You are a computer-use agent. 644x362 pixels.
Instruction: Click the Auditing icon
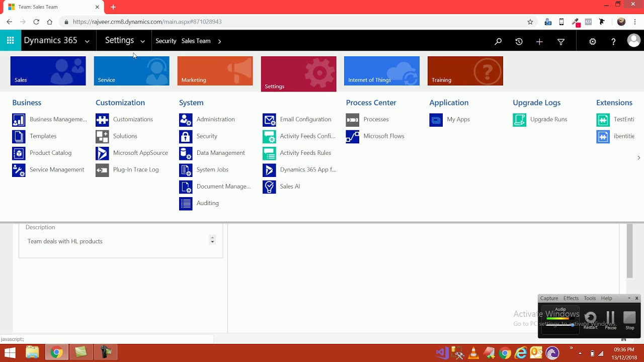pyautogui.click(x=186, y=203)
